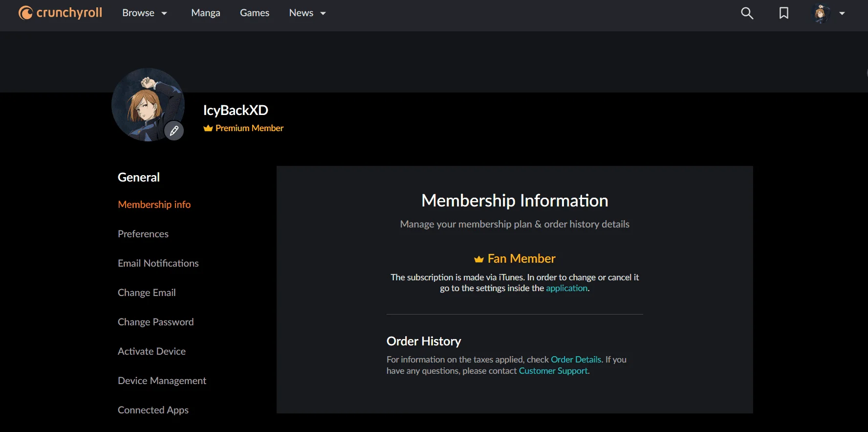Expand the Browse dropdown menu
The width and height of the screenshot is (868, 432).
click(145, 13)
